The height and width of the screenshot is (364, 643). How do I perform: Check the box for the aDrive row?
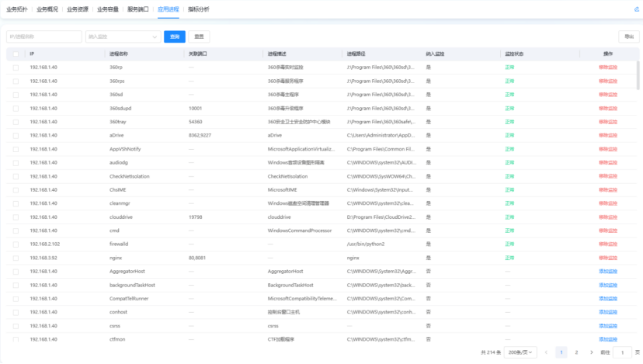tap(16, 135)
